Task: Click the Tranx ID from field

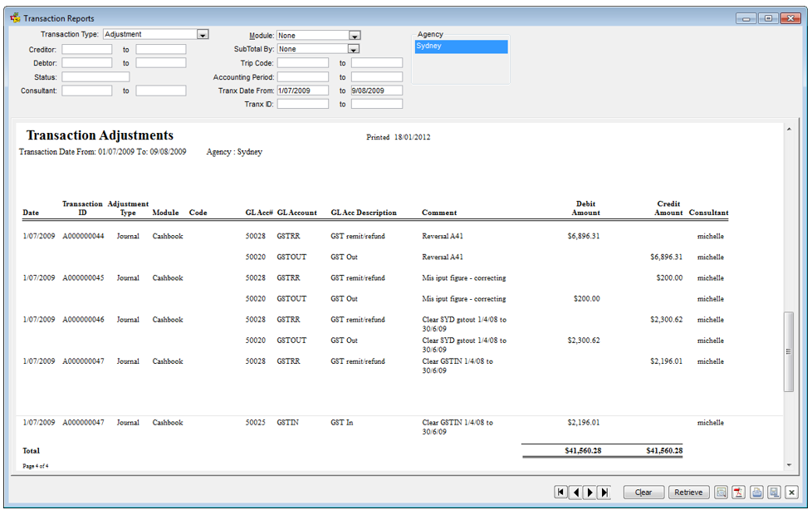Action: tap(303, 104)
